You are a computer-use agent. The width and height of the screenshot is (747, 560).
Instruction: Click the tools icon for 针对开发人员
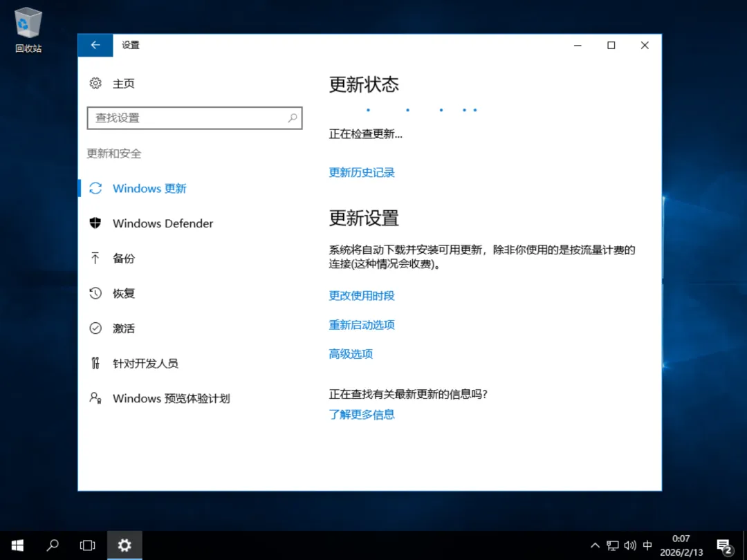(95, 364)
